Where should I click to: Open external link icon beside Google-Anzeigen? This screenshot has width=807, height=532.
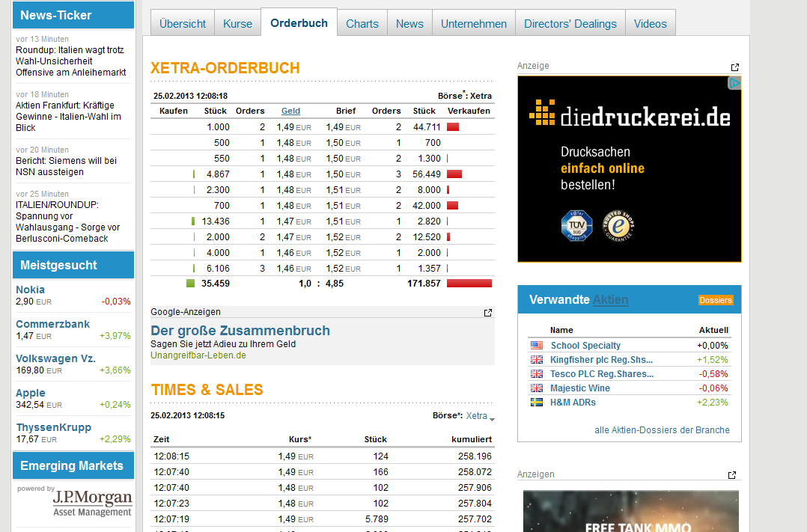(488, 313)
